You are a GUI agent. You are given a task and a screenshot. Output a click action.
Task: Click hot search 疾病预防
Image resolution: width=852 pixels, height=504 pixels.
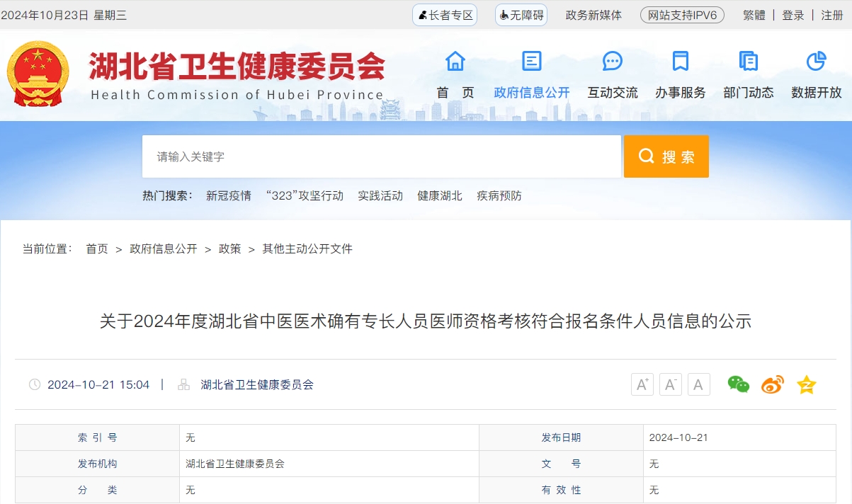pyautogui.click(x=499, y=196)
